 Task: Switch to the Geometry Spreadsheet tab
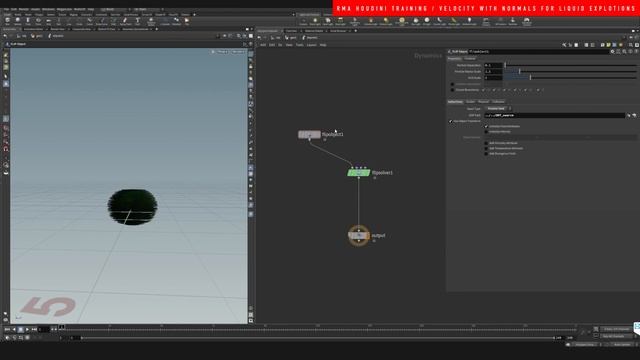point(136,29)
